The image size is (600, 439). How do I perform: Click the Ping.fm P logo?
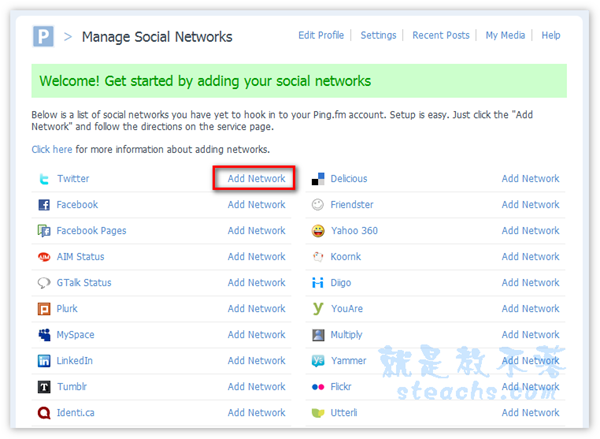[x=43, y=36]
